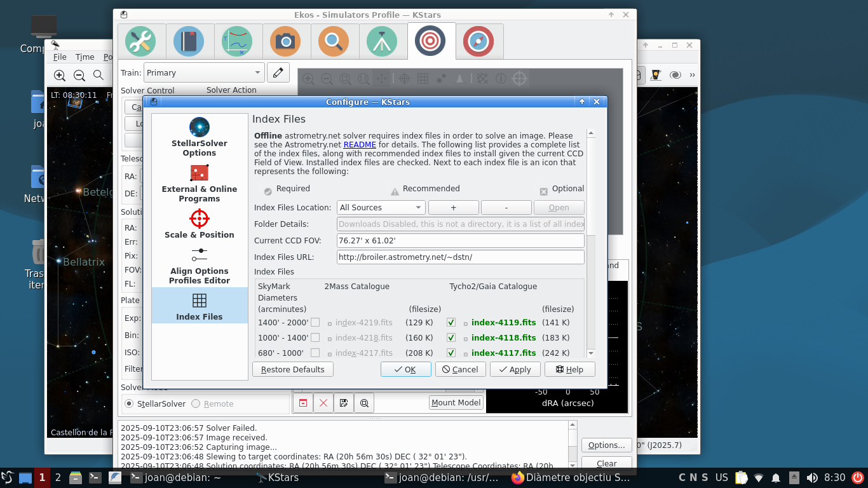Click the red power icon in system tray
Screen dimensions: 868x488
click(858, 477)
